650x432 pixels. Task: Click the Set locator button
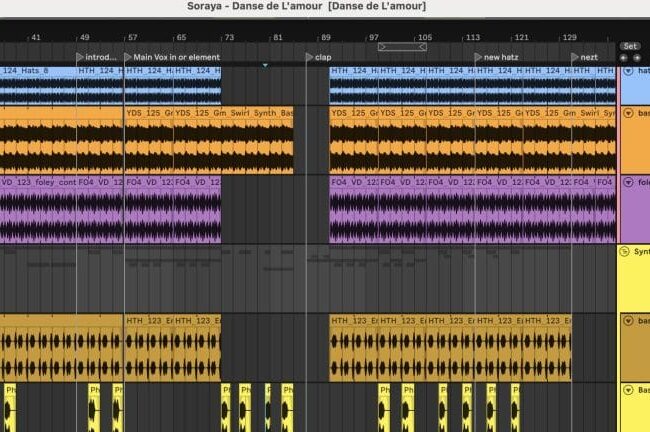pyautogui.click(x=629, y=46)
